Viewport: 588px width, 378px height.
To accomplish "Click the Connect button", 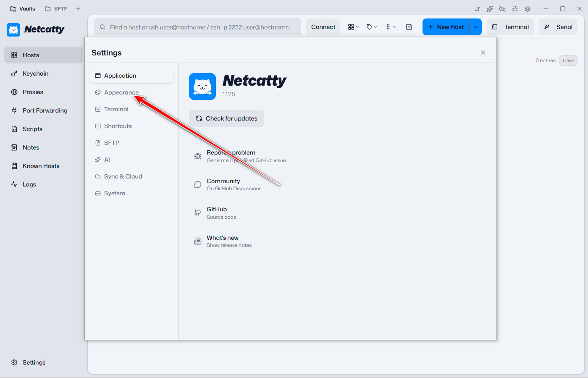I will pyautogui.click(x=323, y=27).
